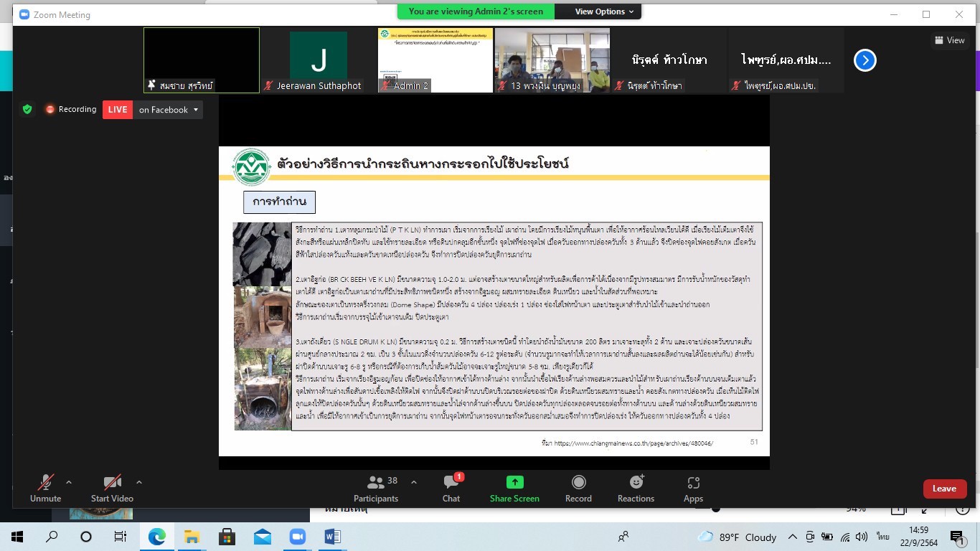The image size is (980, 551).
Task: Select สมชาย สุรวิทย์ video thumbnail
Action: 202,60
